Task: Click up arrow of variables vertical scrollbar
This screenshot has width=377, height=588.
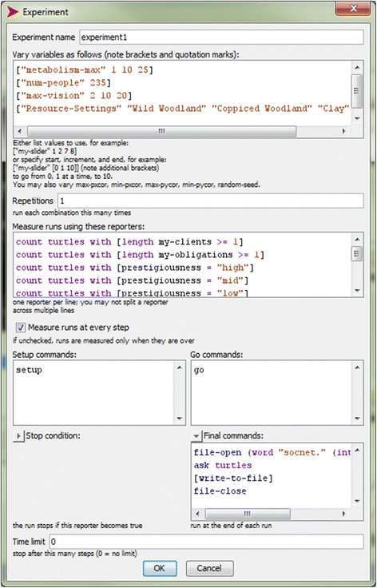Action: 357,67
